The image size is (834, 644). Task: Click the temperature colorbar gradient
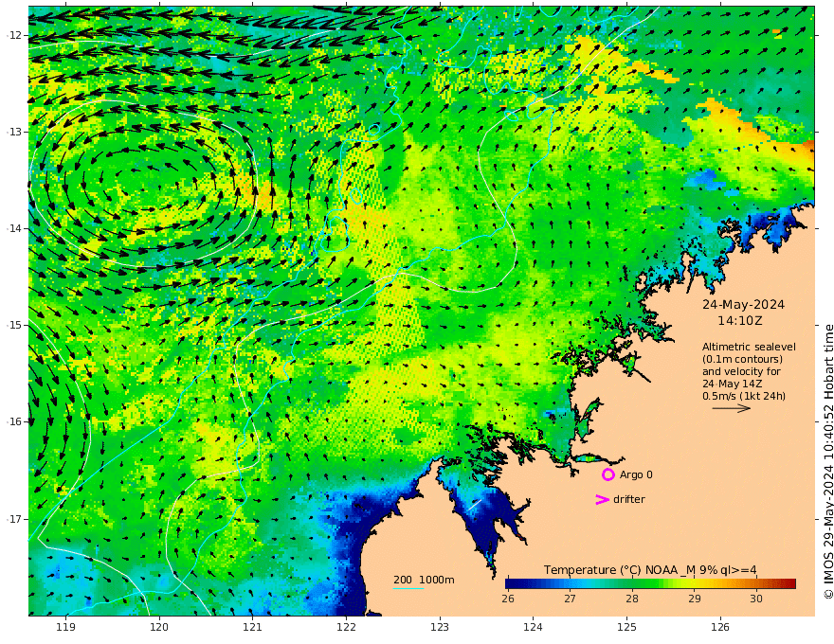tap(650, 583)
